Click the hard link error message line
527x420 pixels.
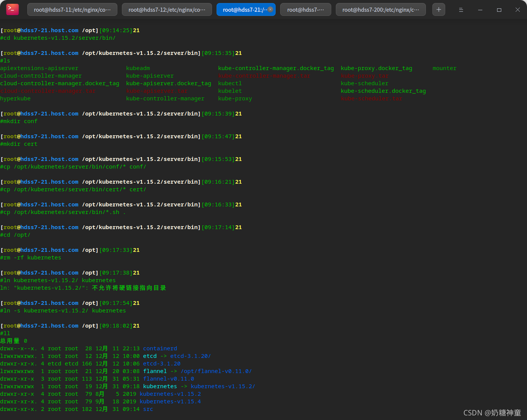83,288
